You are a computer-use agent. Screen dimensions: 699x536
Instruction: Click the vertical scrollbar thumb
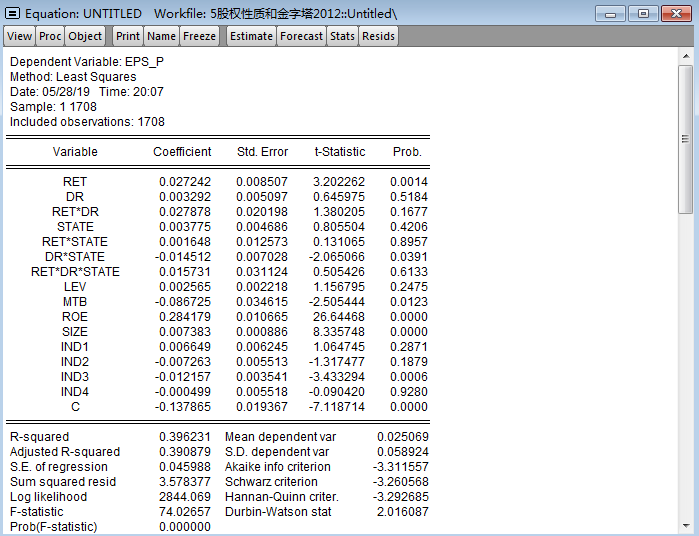pos(686,139)
